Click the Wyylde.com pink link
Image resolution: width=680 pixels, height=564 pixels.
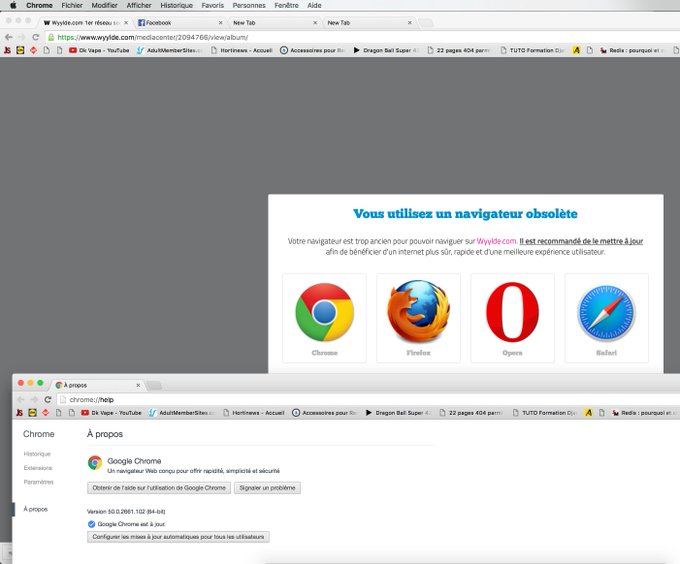(x=496, y=241)
